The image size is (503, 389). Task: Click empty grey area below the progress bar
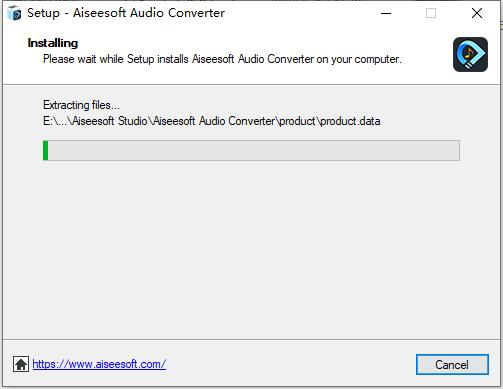pos(251,250)
